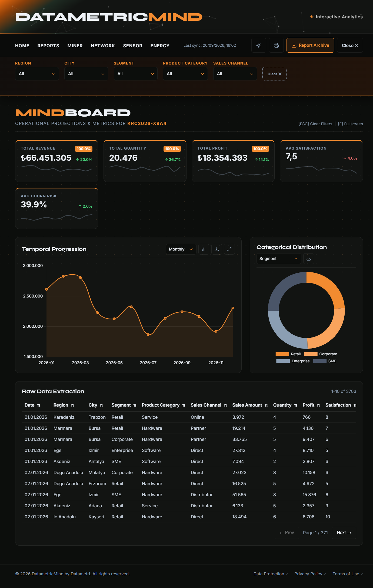This screenshot has height=588, width=373.
Task: Click the Last sync timestamp text
Action: pyautogui.click(x=210, y=45)
